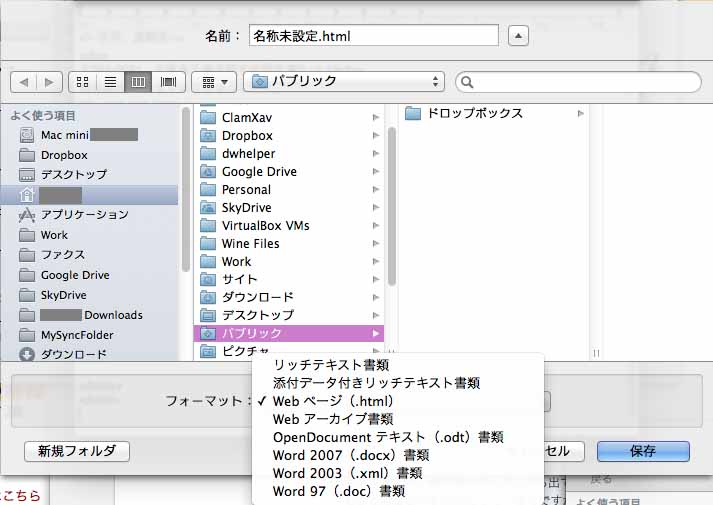Click the 保存 button
The height and width of the screenshot is (505, 713).
(643, 451)
